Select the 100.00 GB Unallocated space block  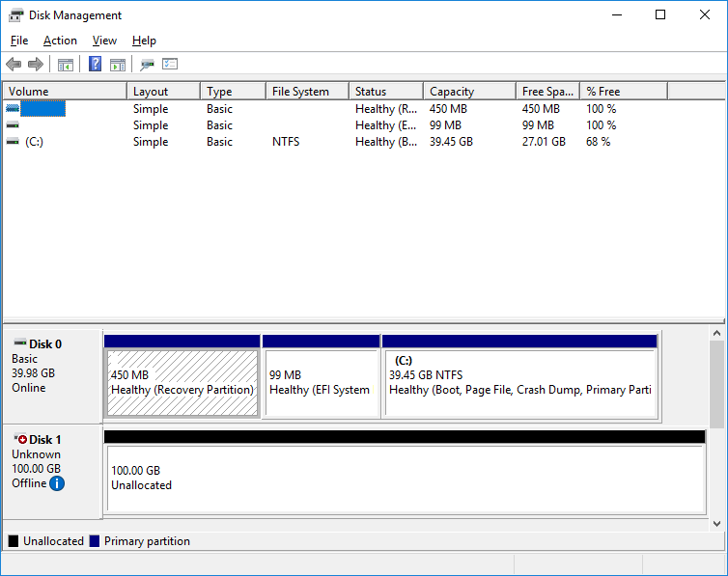pyautogui.click(x=405, y=472)
